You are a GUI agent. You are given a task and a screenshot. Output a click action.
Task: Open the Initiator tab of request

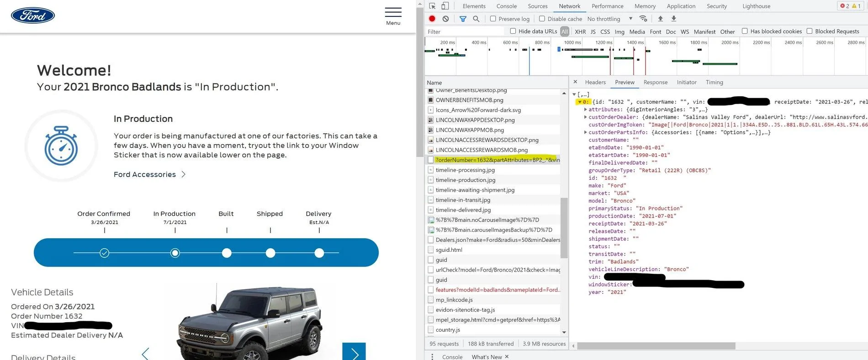click(687, 82)
